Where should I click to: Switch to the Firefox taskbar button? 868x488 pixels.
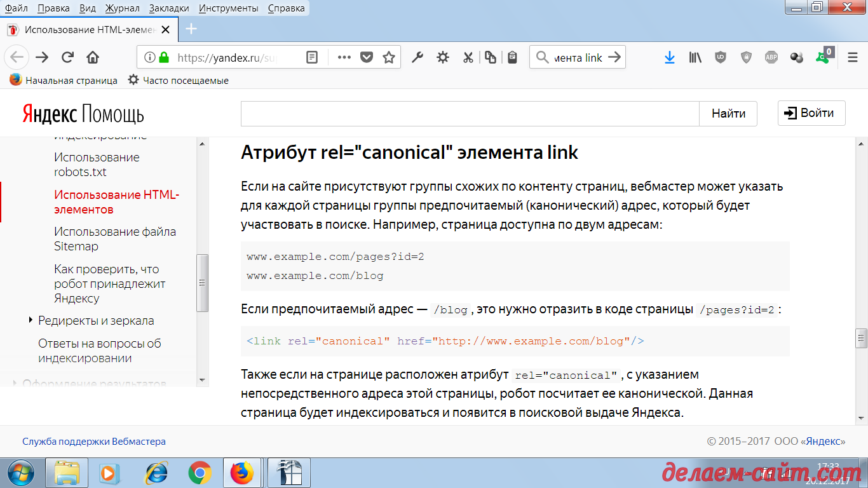[241, 473]
